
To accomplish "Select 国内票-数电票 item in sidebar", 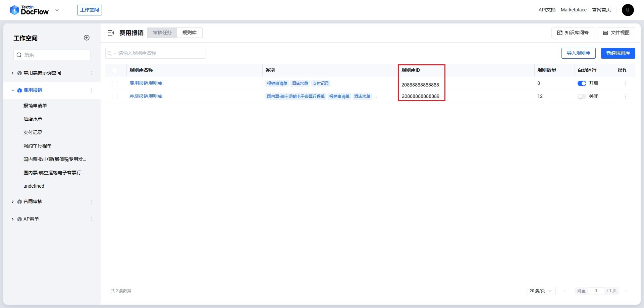I will click(55, 159).
